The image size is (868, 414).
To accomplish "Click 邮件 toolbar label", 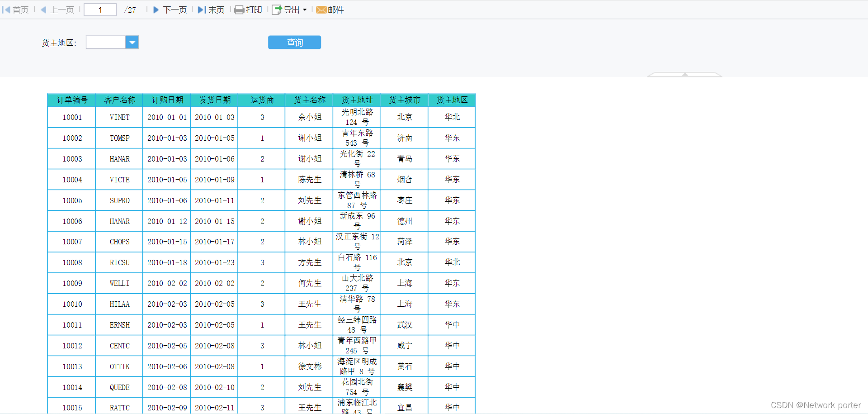I will 336,10.
